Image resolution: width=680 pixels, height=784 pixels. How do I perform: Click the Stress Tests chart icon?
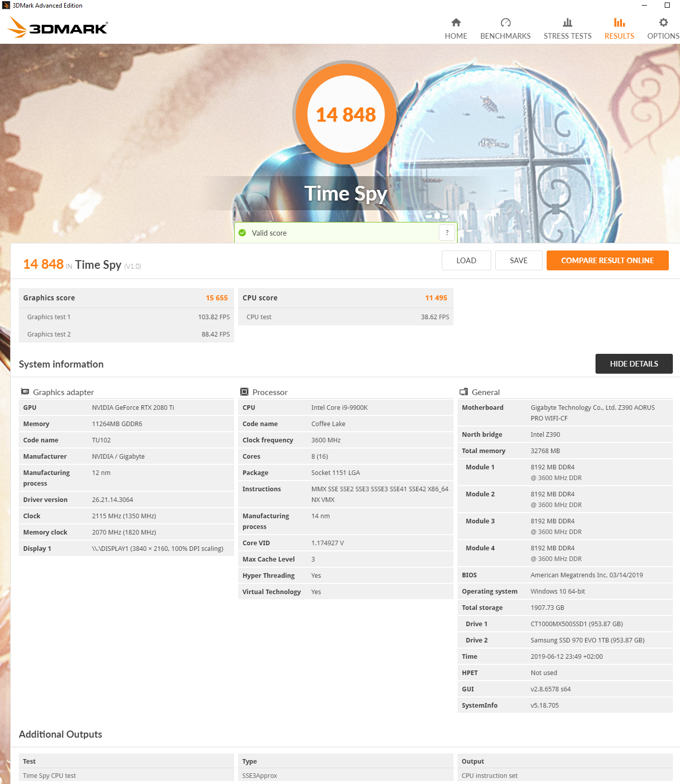(568, 22)
